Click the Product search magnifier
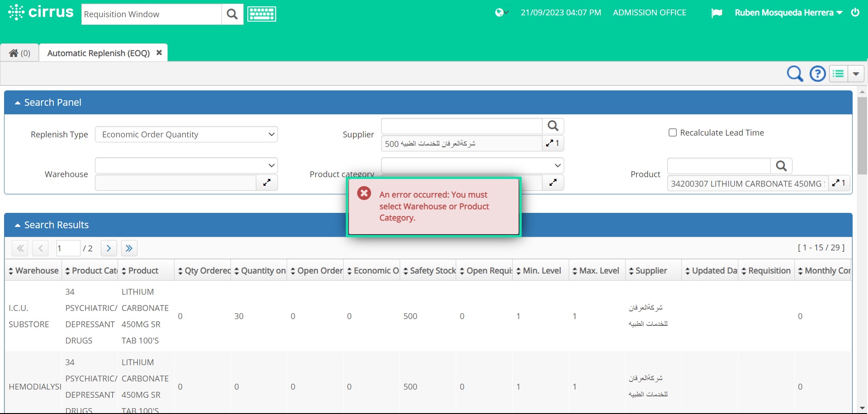 [x=782, y=166]
